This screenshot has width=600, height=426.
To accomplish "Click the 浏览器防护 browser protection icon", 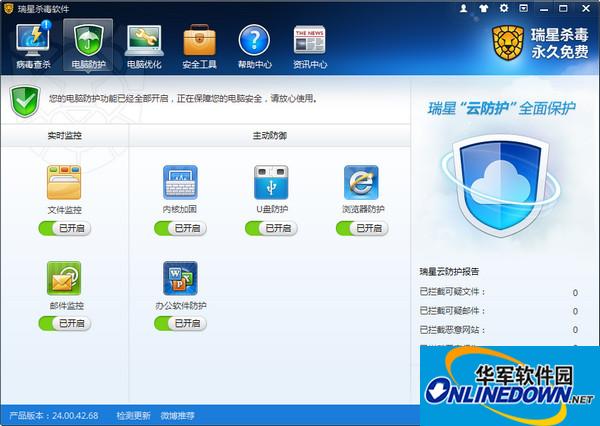I will (x=361, y=182).
